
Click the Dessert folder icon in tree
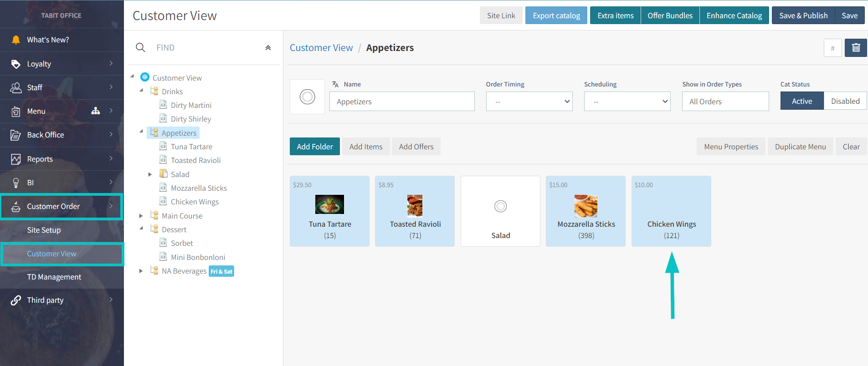154,229
